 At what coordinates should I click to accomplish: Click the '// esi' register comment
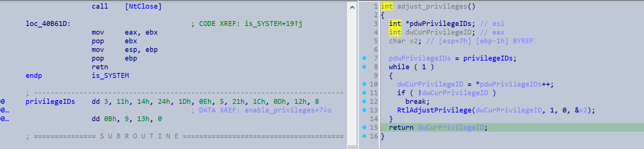tap(492, 24)
